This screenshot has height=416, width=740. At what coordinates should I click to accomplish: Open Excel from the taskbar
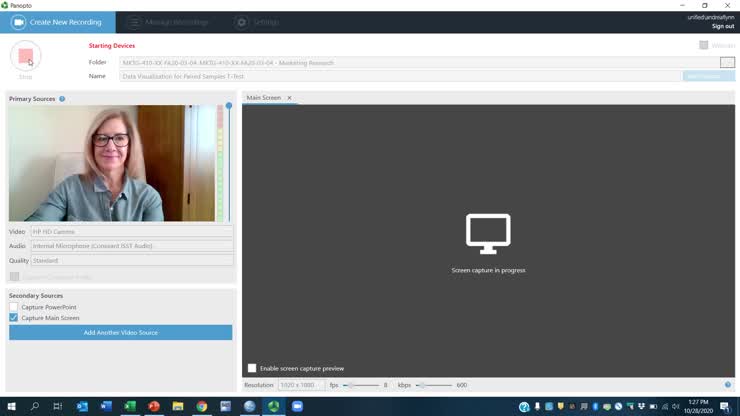[x=130, y=407]
